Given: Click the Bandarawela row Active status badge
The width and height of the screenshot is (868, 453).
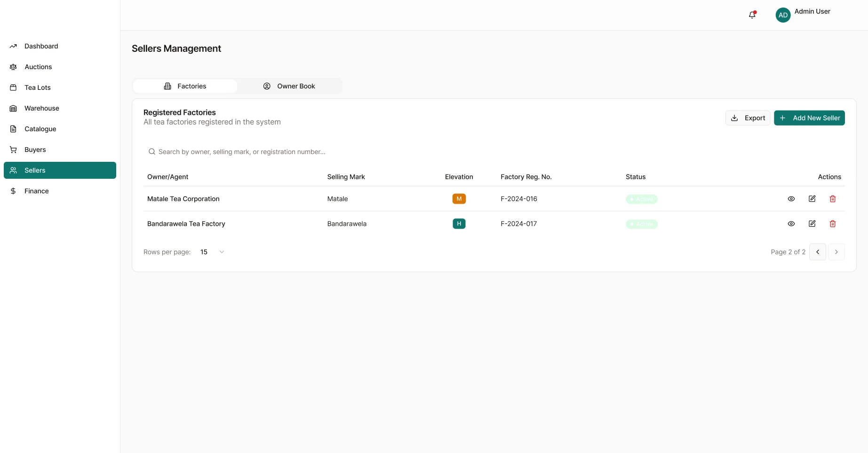Looking at the screenshot, I should pos(642,224).
